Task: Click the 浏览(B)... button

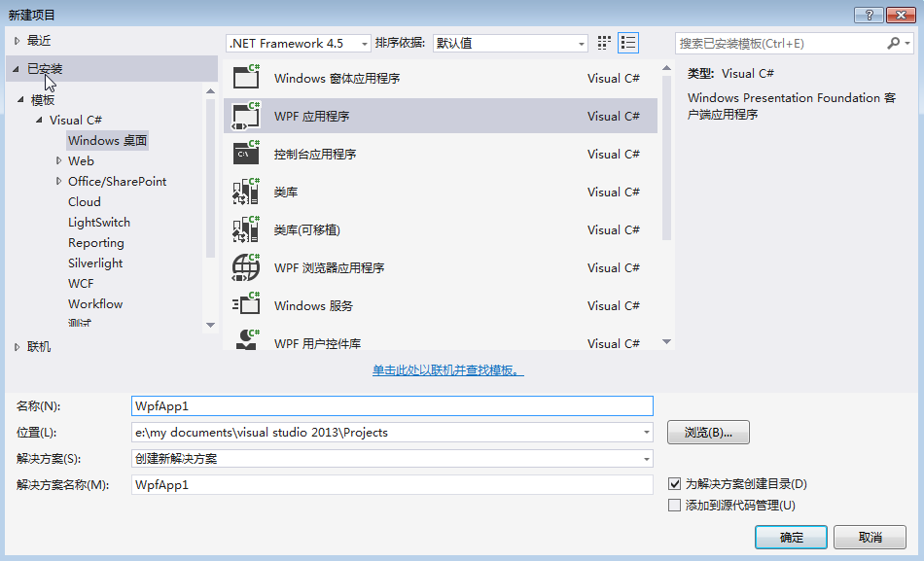Action: click(x=708, y=433)
